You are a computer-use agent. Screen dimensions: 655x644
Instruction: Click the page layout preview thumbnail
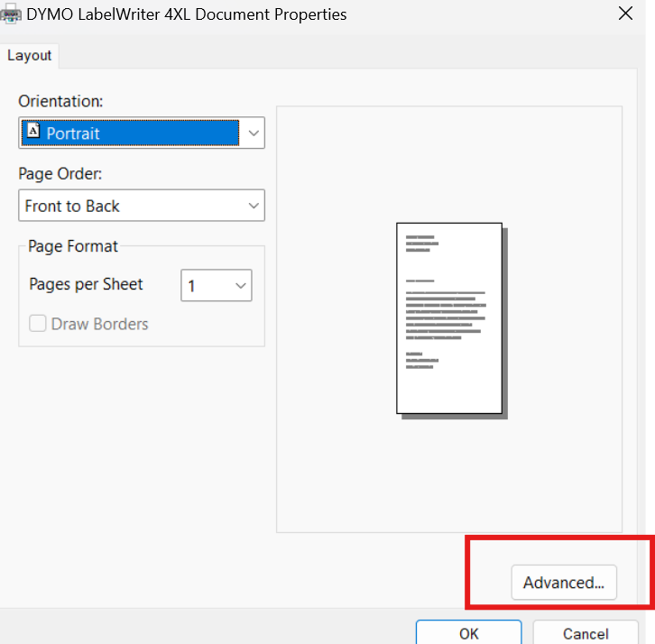click(x=452, y=320)
